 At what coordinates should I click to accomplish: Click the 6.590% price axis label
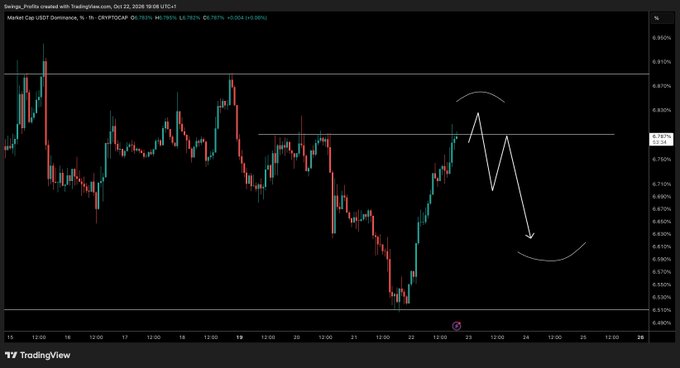661,259
